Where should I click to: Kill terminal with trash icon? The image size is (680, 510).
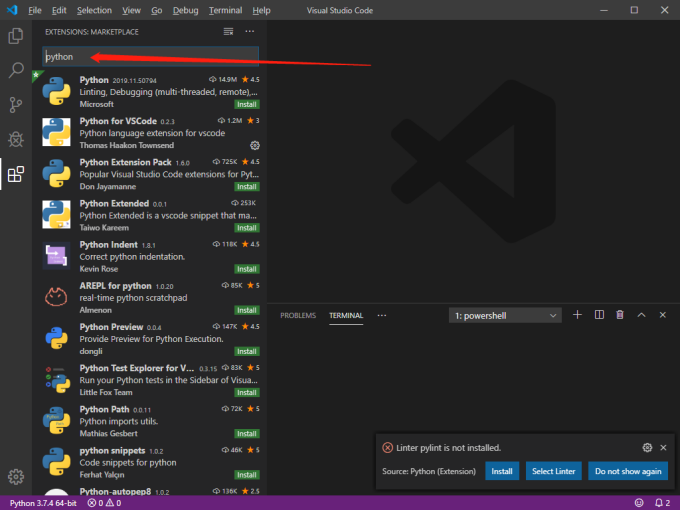coord(620,315)
